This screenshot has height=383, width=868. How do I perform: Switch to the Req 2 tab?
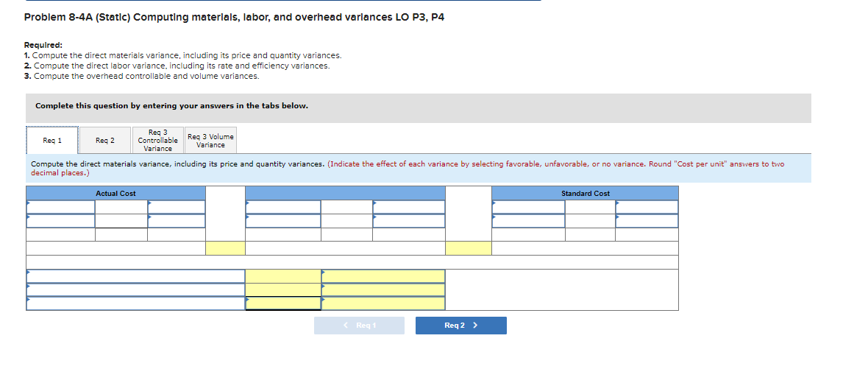click(x=104, y=140)
